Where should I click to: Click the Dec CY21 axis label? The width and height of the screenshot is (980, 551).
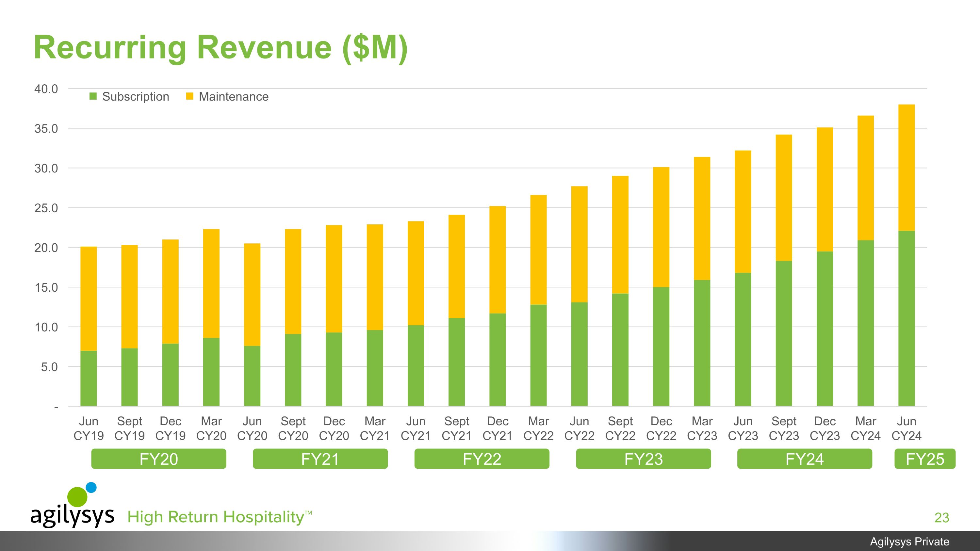coord(498,429)
